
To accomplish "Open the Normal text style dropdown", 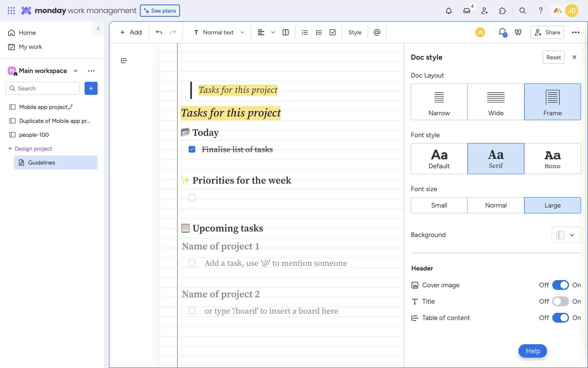I will pos(219,32).
